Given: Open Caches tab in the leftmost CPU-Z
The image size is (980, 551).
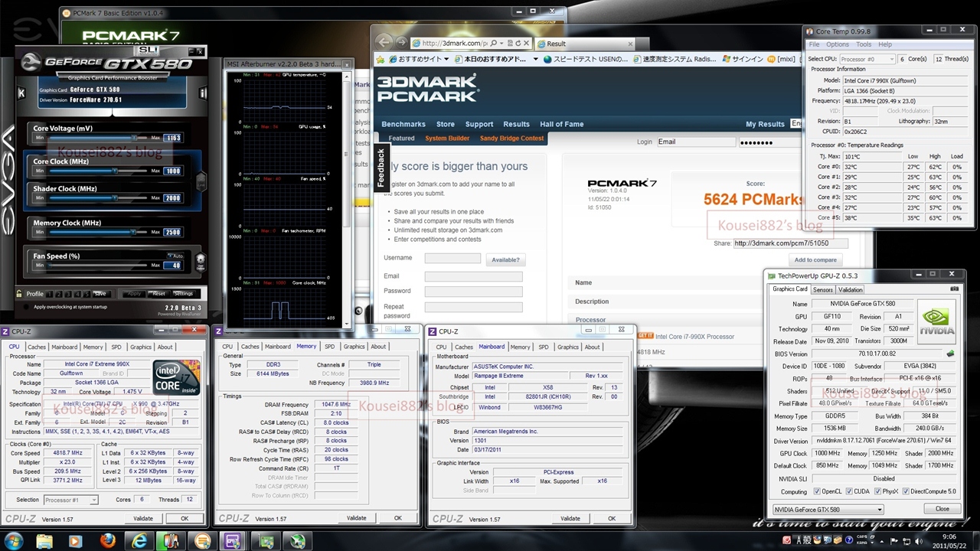Looking at the screenshot, I should point(37,347).
